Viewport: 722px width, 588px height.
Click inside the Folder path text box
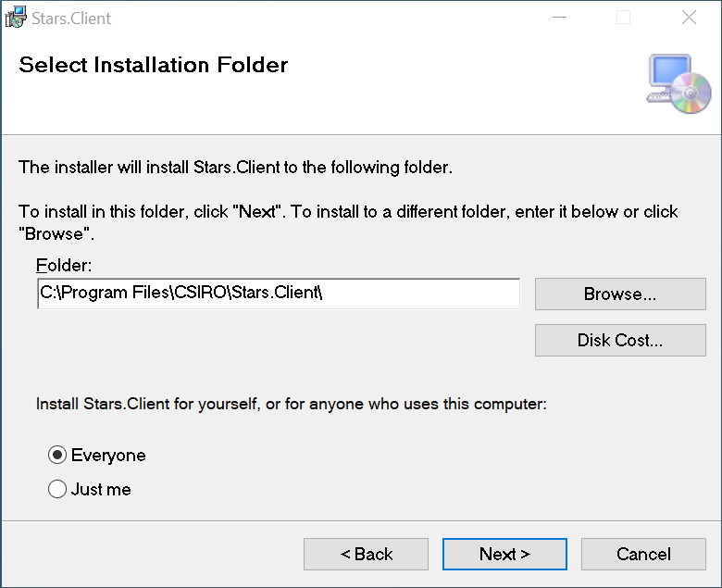(278, 294)
